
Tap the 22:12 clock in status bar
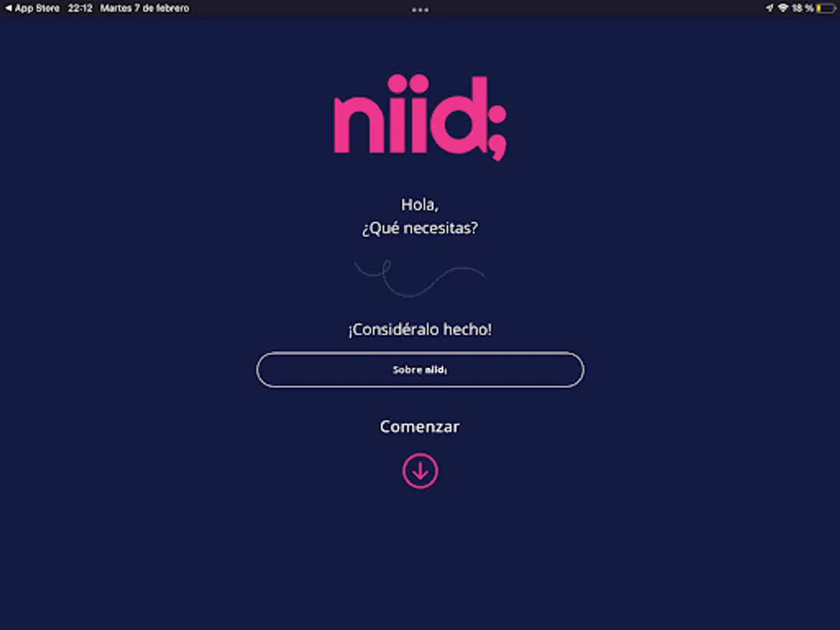80,8
